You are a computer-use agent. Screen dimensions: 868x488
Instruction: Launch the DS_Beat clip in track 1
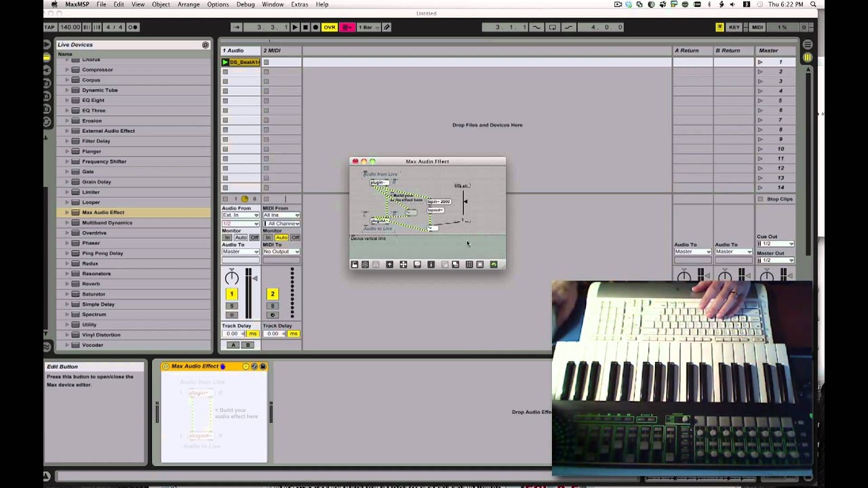[225, 62]
